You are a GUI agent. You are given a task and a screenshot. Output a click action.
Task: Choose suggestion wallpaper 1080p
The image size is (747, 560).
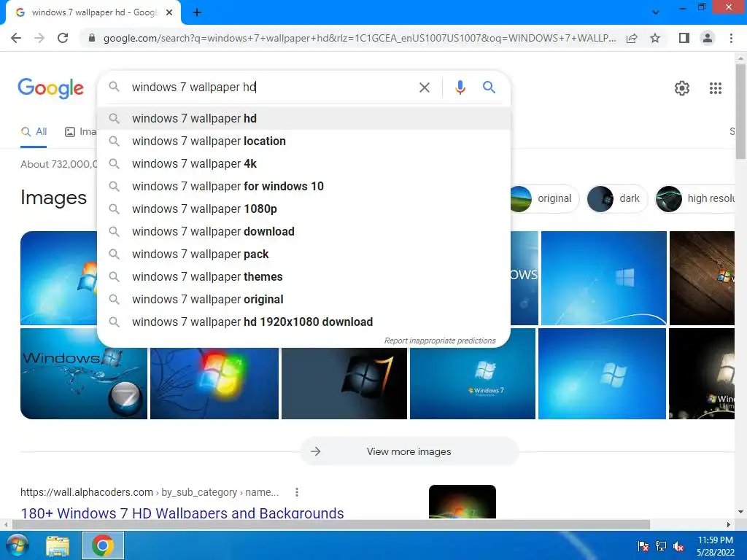click(303, 209)
